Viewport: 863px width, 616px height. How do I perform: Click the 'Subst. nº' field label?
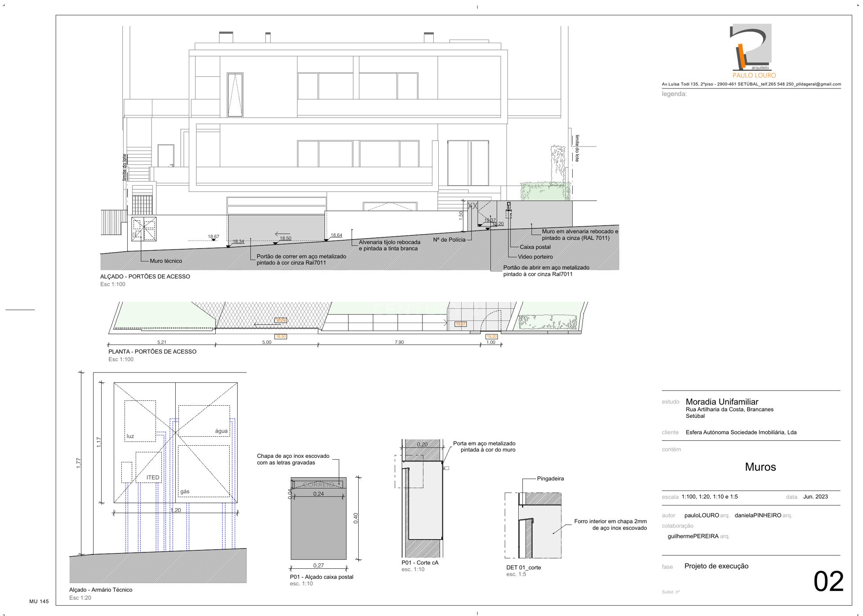click(x=671, y=592)
